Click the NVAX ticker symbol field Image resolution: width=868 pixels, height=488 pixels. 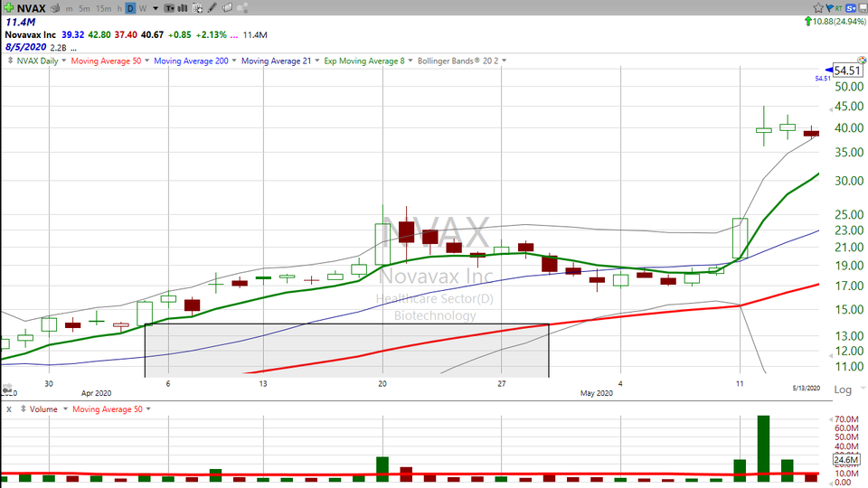(x=31, y=8)
